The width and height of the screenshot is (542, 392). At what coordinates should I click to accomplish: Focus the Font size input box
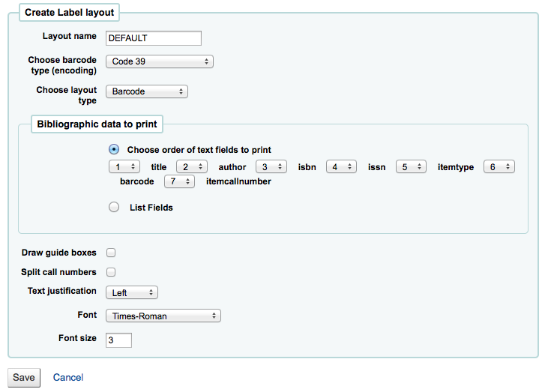click(x=118, y=340)
